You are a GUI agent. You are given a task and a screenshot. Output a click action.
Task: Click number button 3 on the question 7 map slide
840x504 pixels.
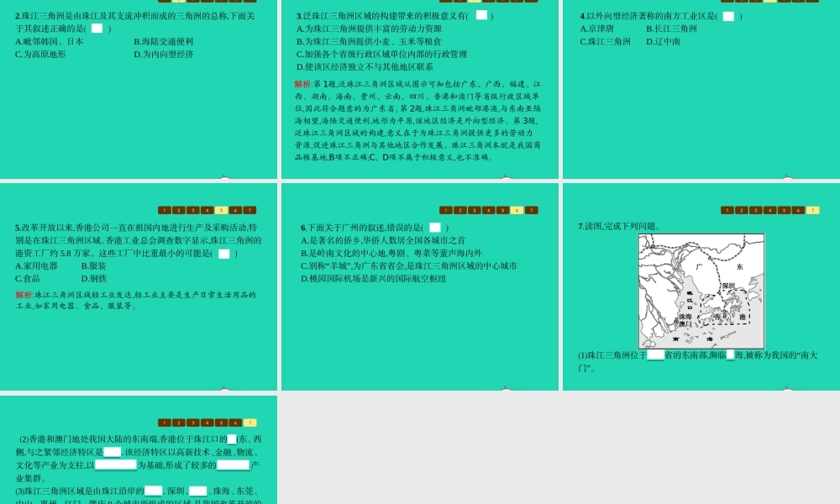pos(755,211)
